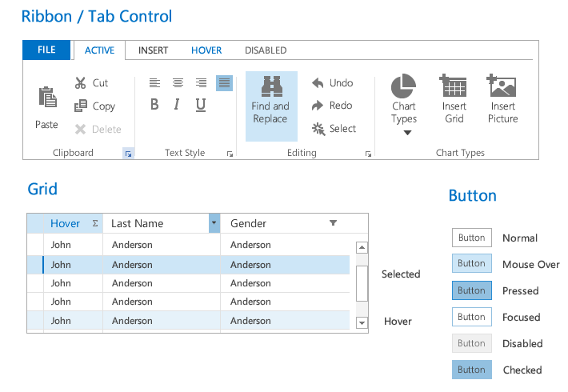This screenshot has width=568, height=392.
Task: Click the grid scrollbar down arrow
Action: coord(362,322)
